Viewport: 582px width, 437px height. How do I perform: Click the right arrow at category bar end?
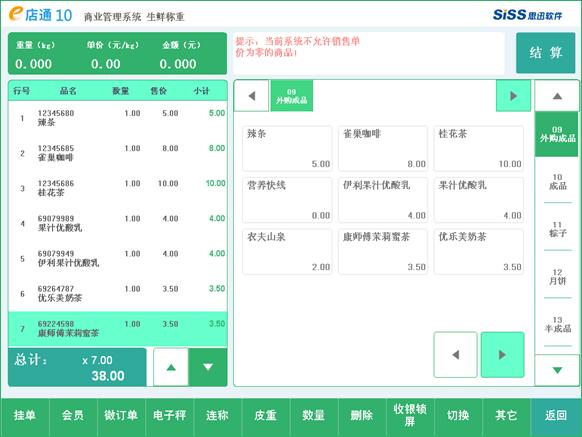(x=513, y=96)
